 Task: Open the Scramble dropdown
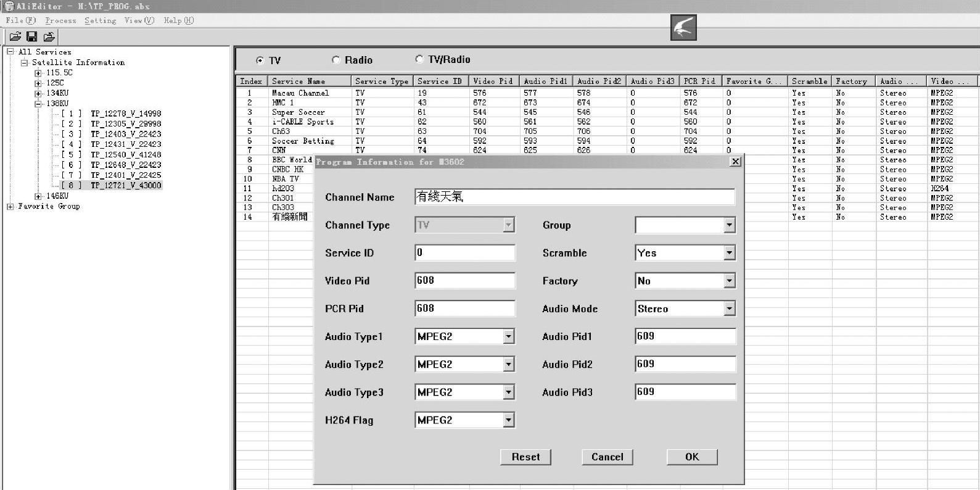729,253
